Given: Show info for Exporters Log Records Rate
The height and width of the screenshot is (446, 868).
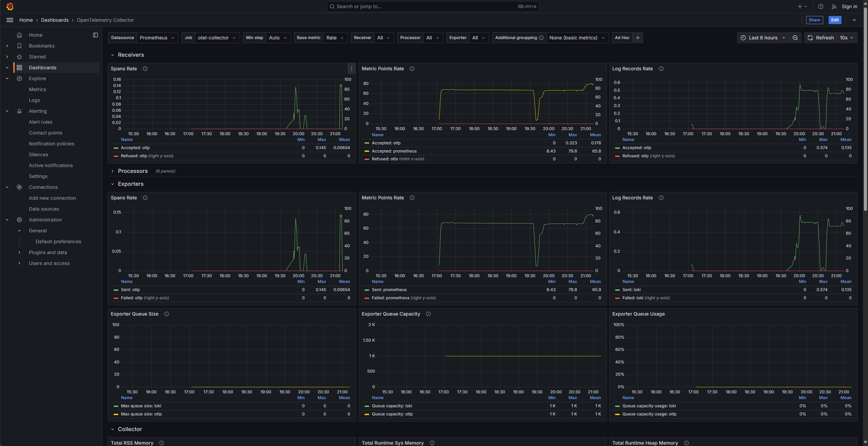Looking at the screenshot, I should click(661, 198).
